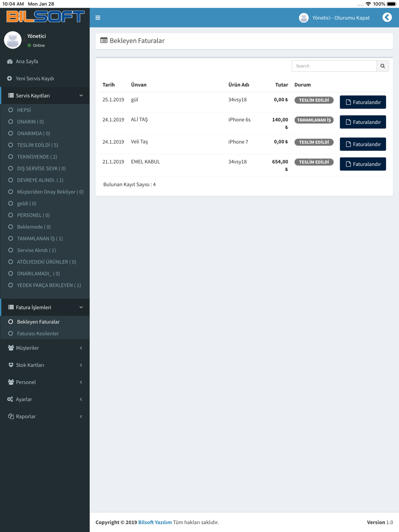
Task: Expand the Stok Kartları menu arrow
Action: tap(81, 365)
